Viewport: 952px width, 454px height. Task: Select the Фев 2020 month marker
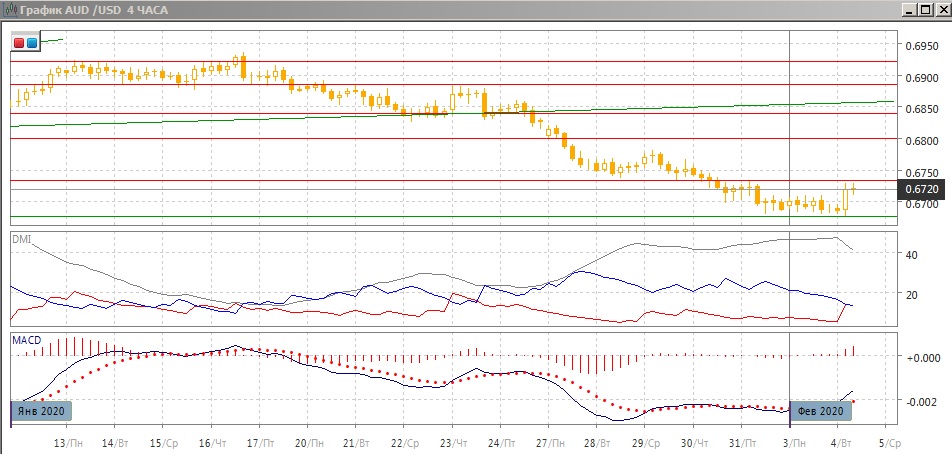pos(821,411)
